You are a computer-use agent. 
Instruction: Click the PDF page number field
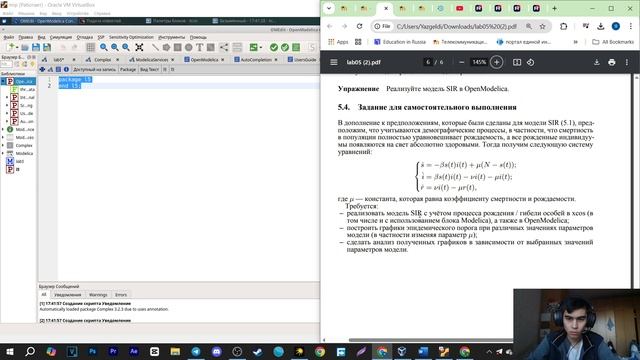[x=428, y=62]
